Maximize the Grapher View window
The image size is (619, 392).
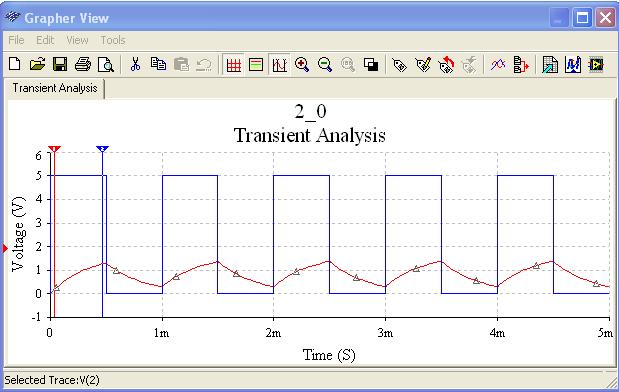click(x=583, y=18)
